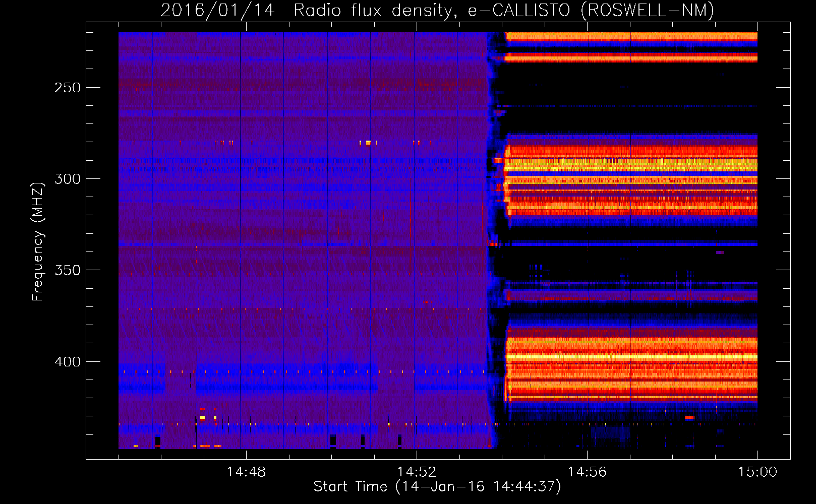Viewport: 816px width, 504px height.
Task: Select the 300 frequency tick label
Action: pos(68,179)
